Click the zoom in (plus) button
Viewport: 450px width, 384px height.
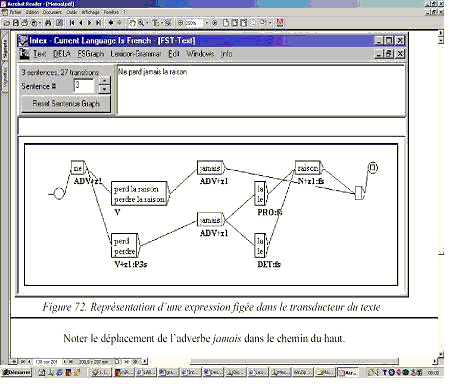(215, 23)
